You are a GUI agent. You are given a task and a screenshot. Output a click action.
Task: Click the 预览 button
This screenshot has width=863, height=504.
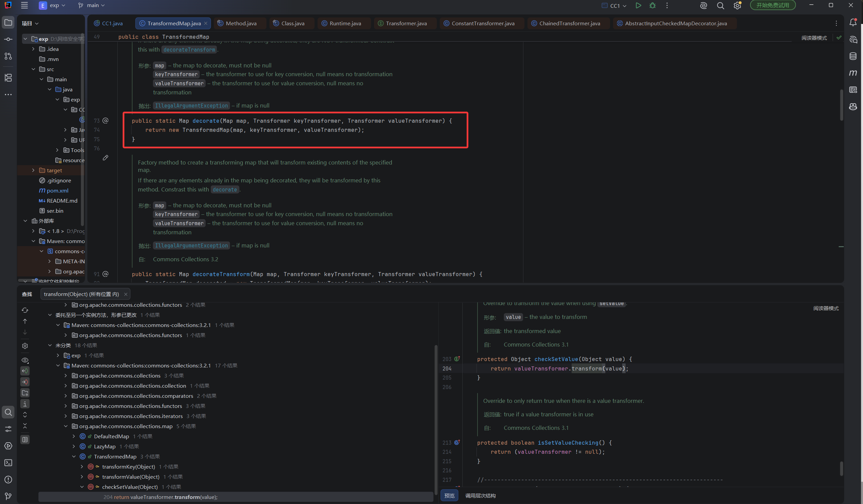click(449, 496)
